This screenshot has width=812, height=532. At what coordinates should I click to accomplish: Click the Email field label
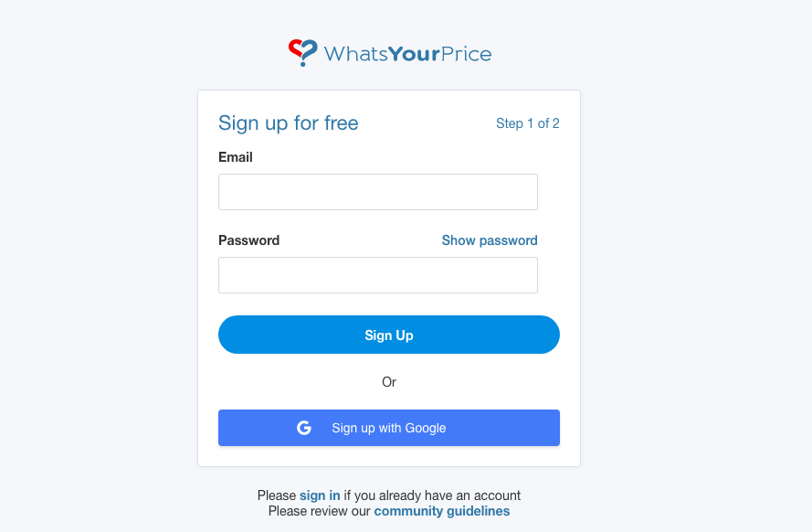(x=236, y=157)
